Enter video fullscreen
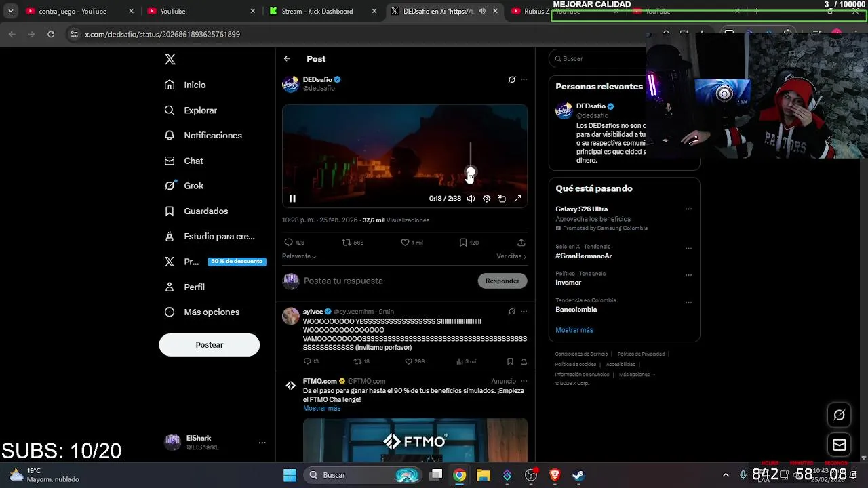 tap(517, 199)
